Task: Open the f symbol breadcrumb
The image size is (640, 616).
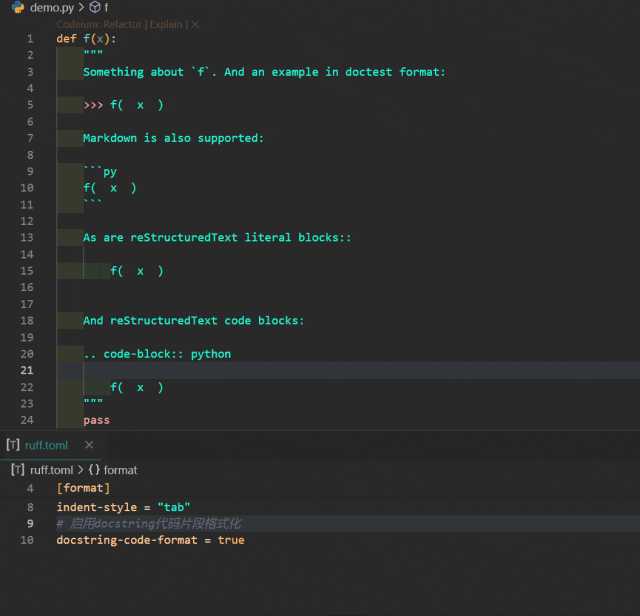Action: pyautogui.click(x=106, y=7)
